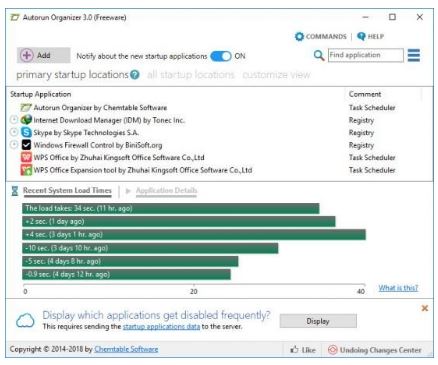Click the '-0.9 sec.' load time bar
This screenshot has width=438, height=365.
126,274
